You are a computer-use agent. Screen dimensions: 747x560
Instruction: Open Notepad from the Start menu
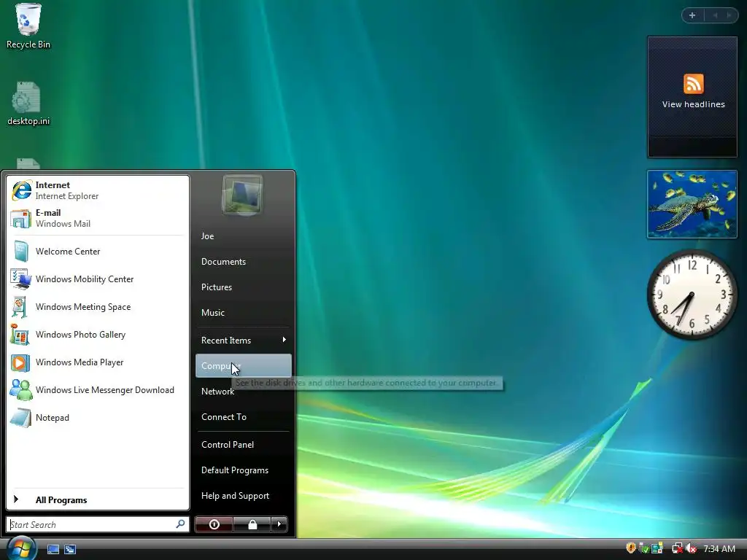point(98,418)
